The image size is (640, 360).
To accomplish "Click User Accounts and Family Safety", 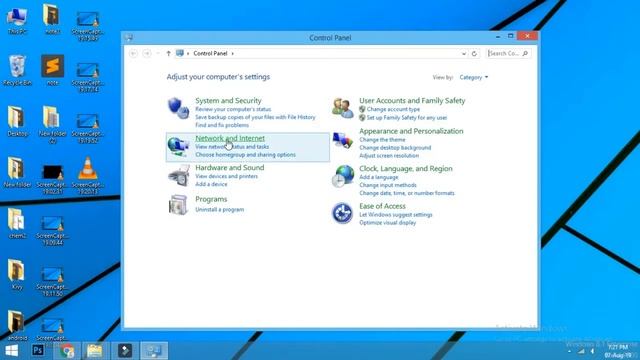I will tap(412, 100).
